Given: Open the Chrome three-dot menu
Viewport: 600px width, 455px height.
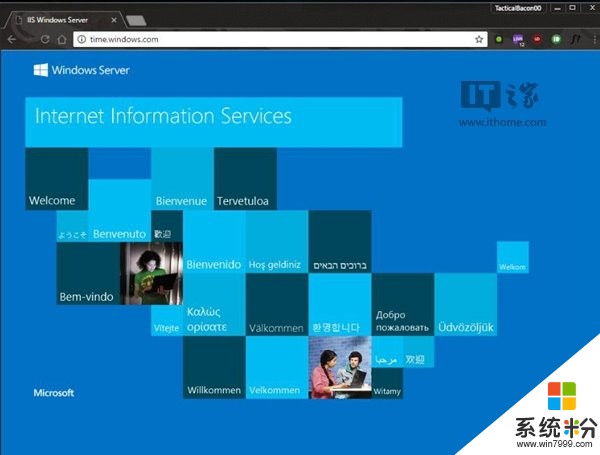Looking at the screenshot, I should pos(594,39).
